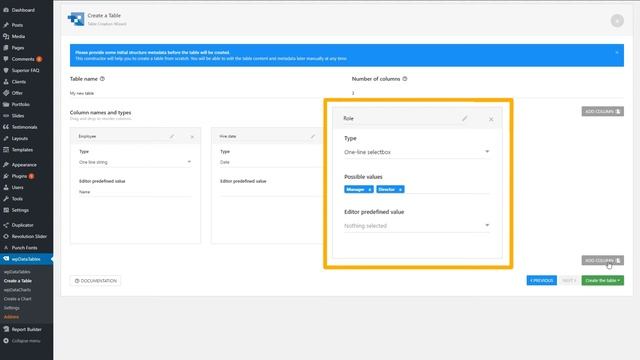This screenshot has width=640, height=360.
Task: Click the DOCUMENTATION button
Action: coord(96,281)
